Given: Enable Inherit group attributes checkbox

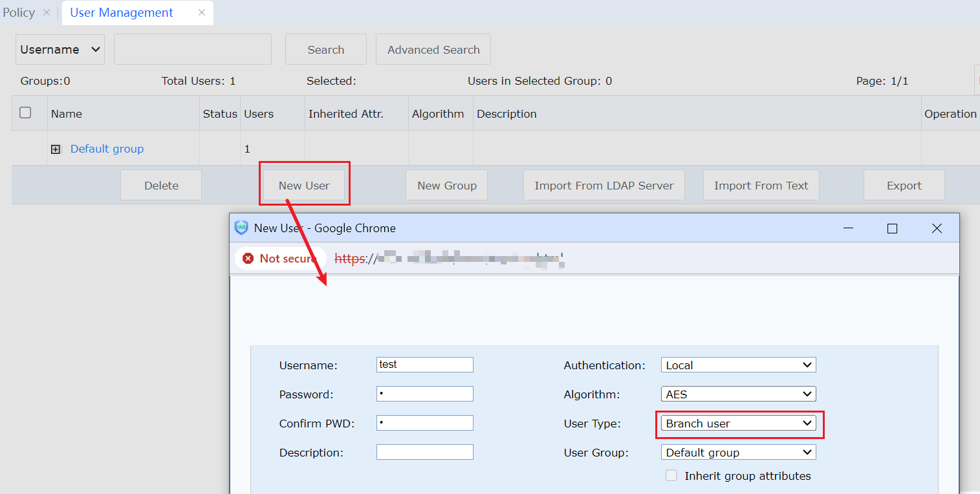Looking at the screenshot, I should 671,476.
